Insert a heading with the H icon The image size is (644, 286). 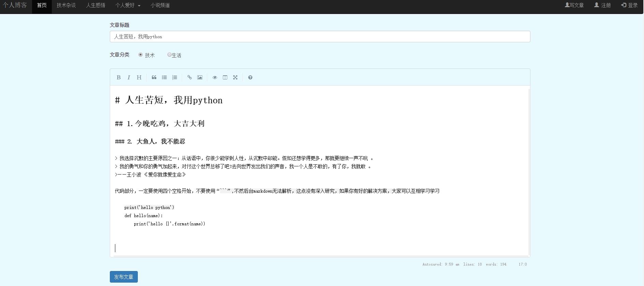(139, 77)
